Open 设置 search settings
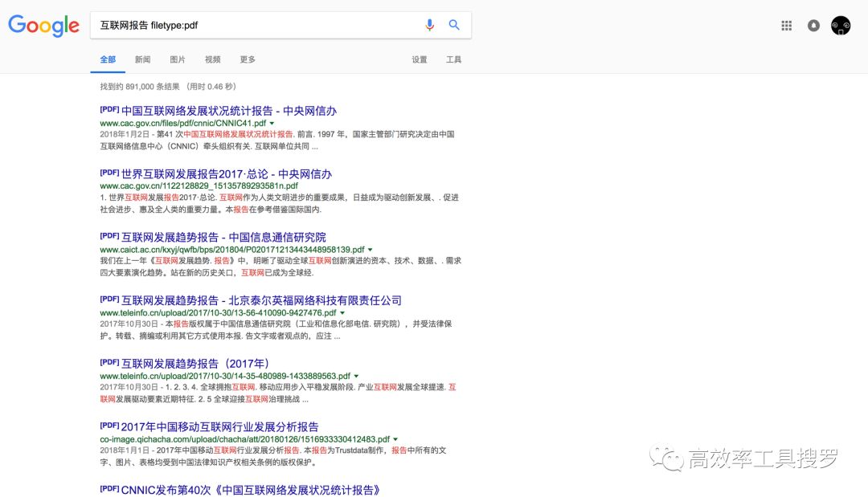 (x=419, y=59)
